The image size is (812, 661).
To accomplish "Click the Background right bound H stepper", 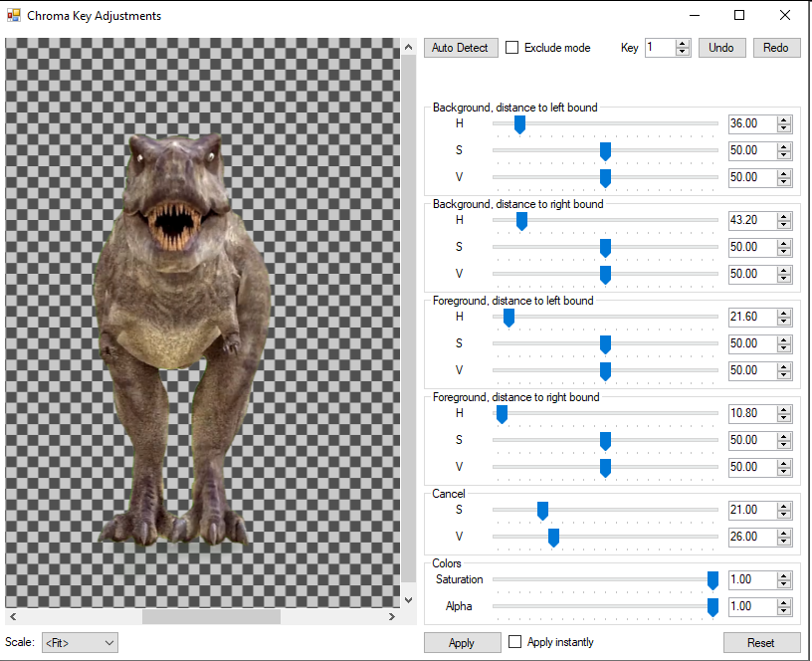I will coord(784,220).
